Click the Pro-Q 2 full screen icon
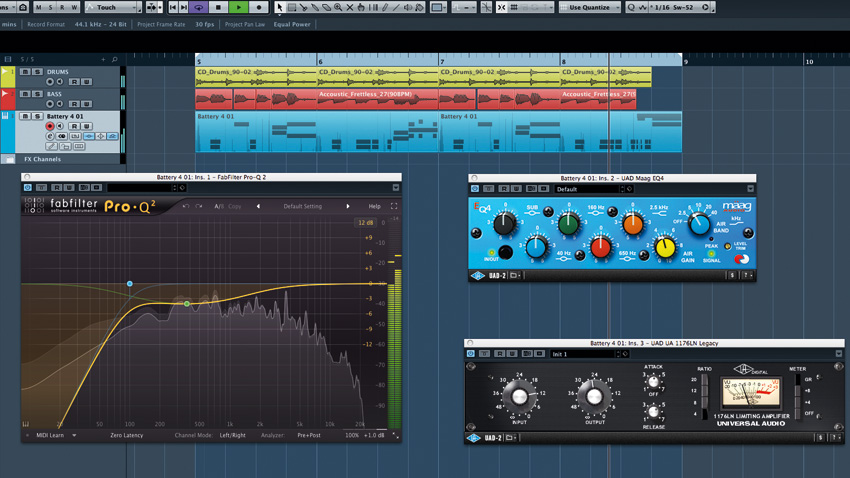Screen dimensions: 850x478 394,206
